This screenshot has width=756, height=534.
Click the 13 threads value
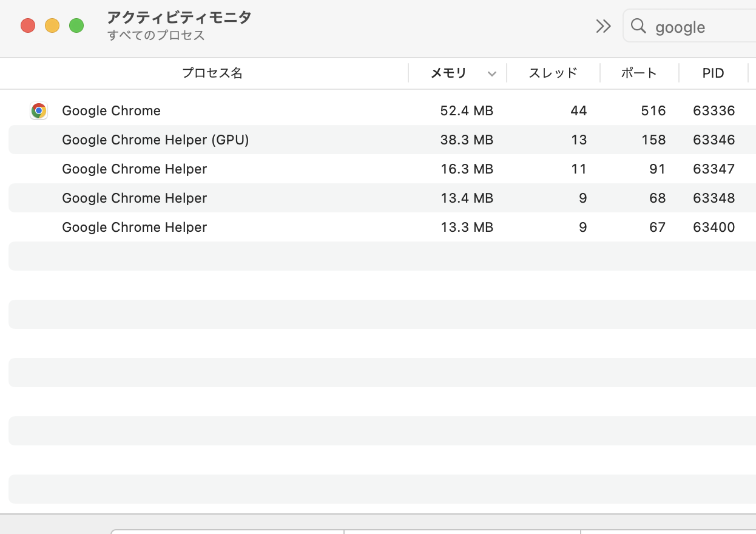coord(579,140)
